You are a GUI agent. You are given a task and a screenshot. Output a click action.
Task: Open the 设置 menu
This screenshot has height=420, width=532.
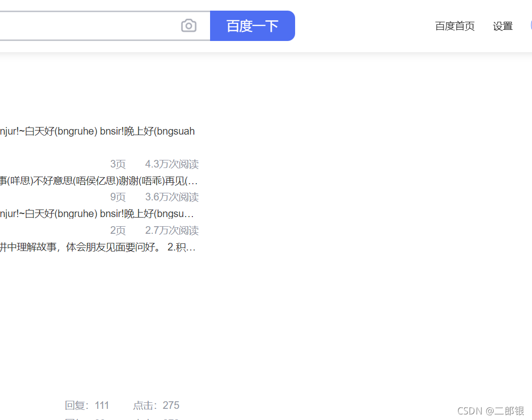(503, 26)
